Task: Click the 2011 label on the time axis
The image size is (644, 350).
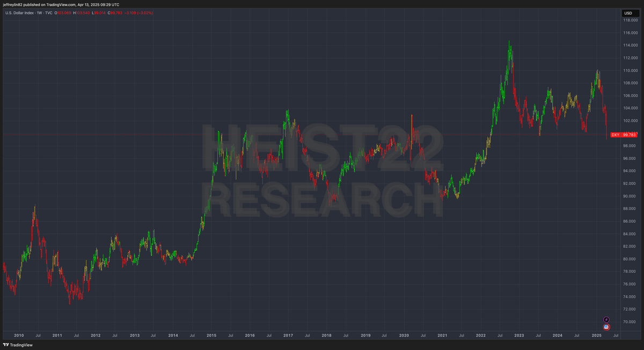Action: tap(57, 336)
